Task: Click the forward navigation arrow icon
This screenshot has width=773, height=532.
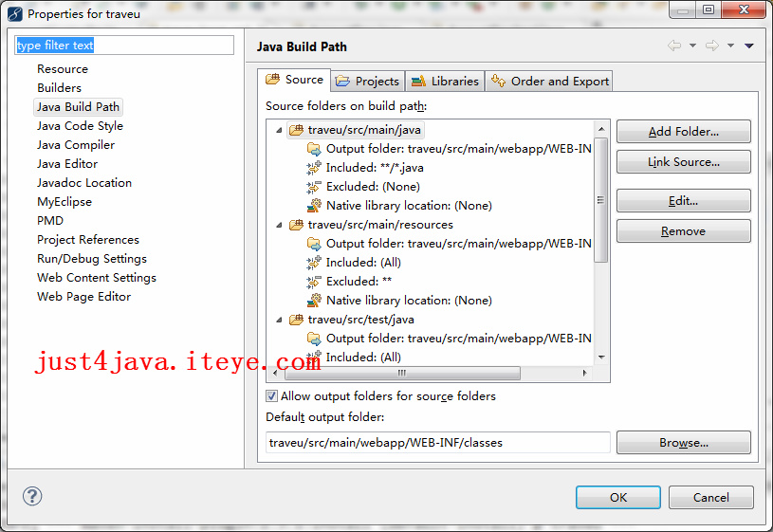Action: click(x=712, y=46)
